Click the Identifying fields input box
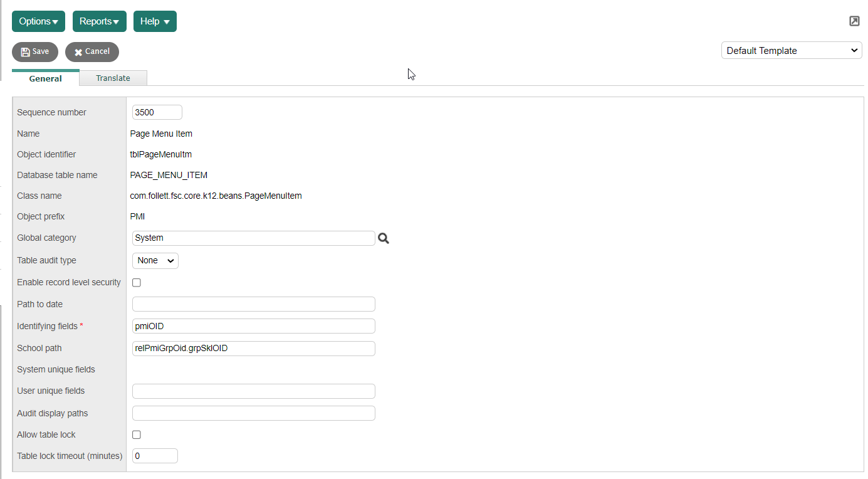 [253, 326]
